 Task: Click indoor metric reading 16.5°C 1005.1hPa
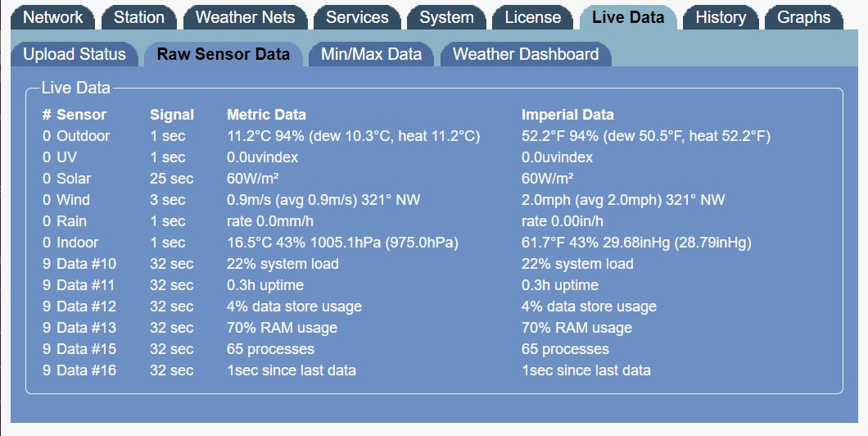tap(342, 243)
